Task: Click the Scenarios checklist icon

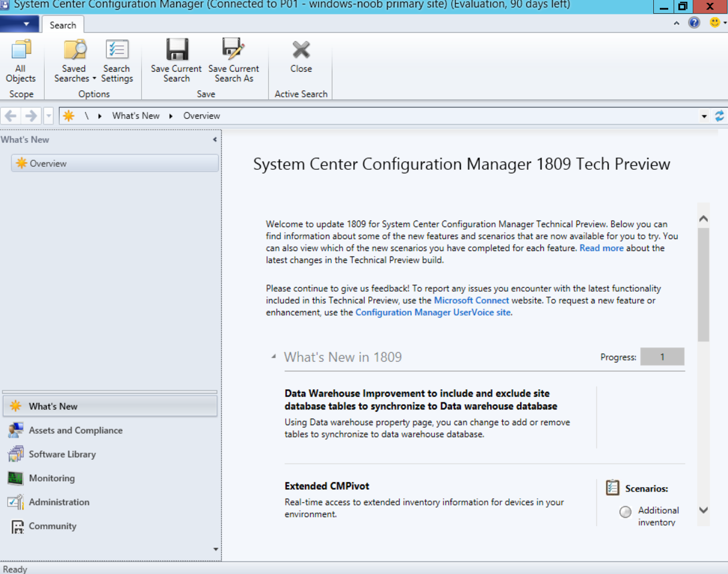Action: 612,488
